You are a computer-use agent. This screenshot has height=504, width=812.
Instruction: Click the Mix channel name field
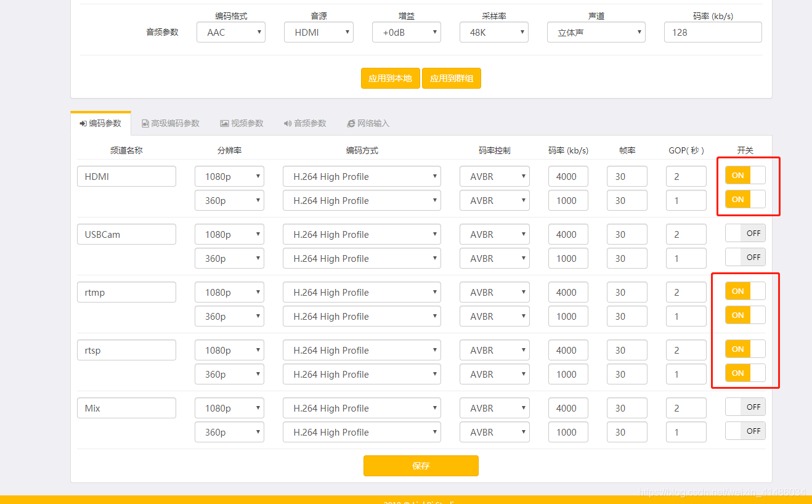[x=126, y=408]
